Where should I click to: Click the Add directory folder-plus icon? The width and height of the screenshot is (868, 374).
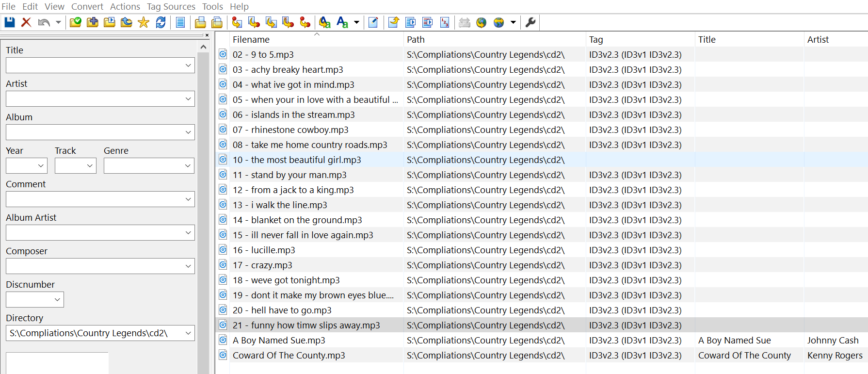click(x=93, y=22)
